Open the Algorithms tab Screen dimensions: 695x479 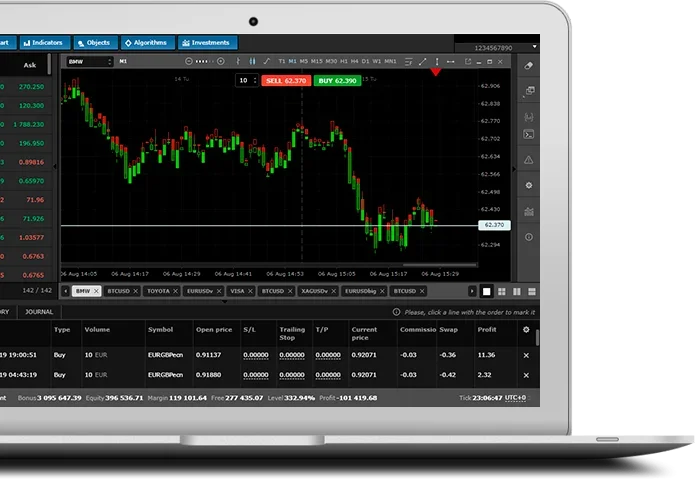point(148,43)
